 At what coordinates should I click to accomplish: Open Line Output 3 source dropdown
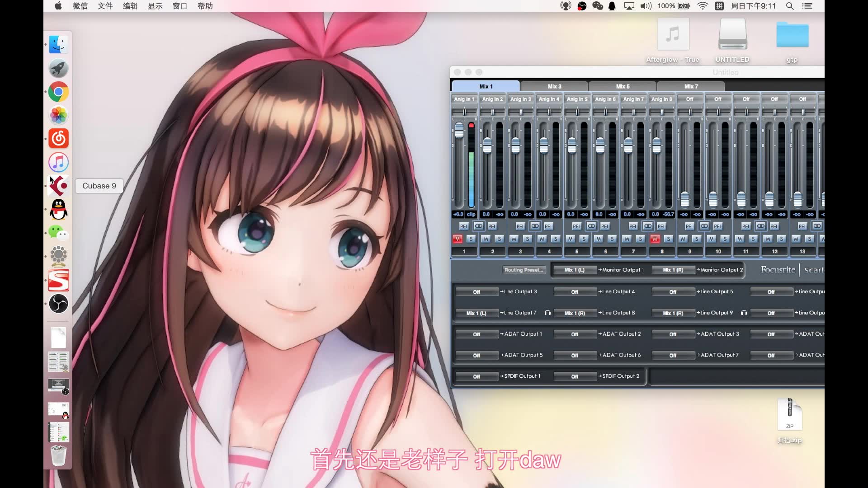[x=476, y=292]
